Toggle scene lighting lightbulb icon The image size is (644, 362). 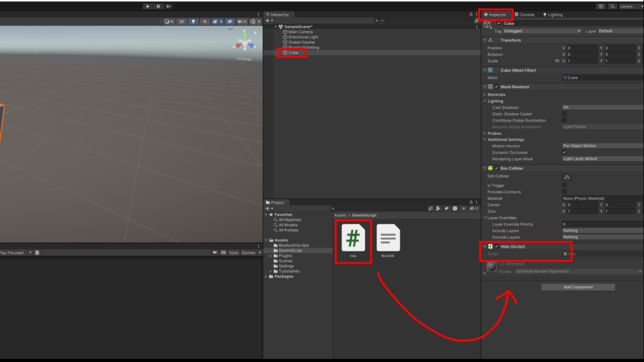click(194, 22)
